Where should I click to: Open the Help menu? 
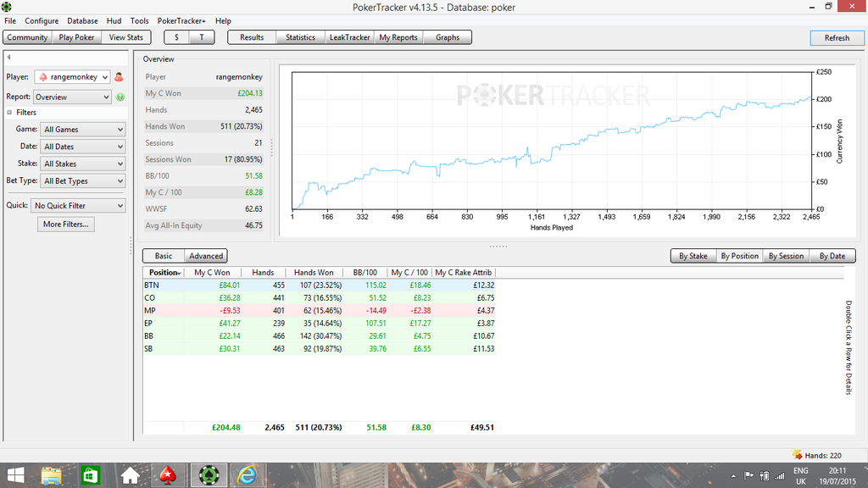click(x=223, y=21)
